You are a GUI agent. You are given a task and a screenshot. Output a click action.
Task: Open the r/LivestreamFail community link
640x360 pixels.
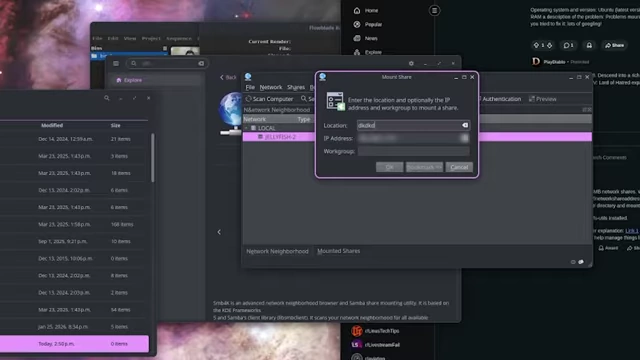pyautogui.click(x=382, y=345)
